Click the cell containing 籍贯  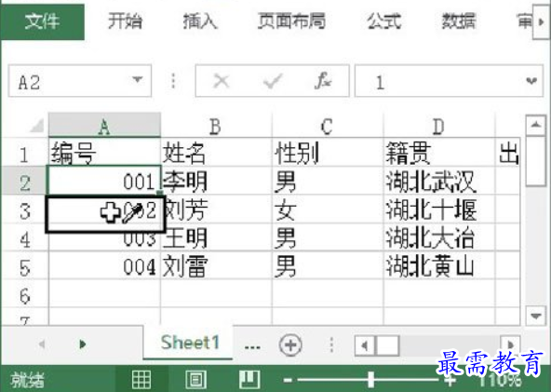pos(439,152)
